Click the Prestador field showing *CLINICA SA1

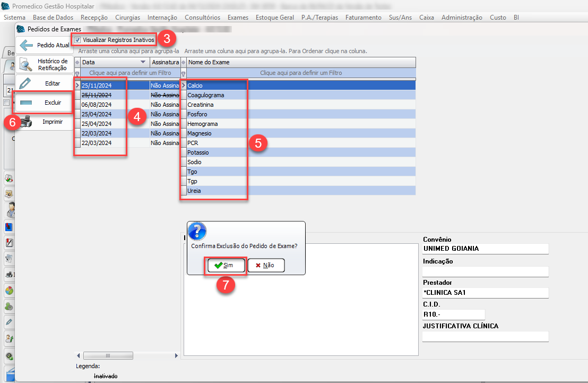(x=485, y=293)
